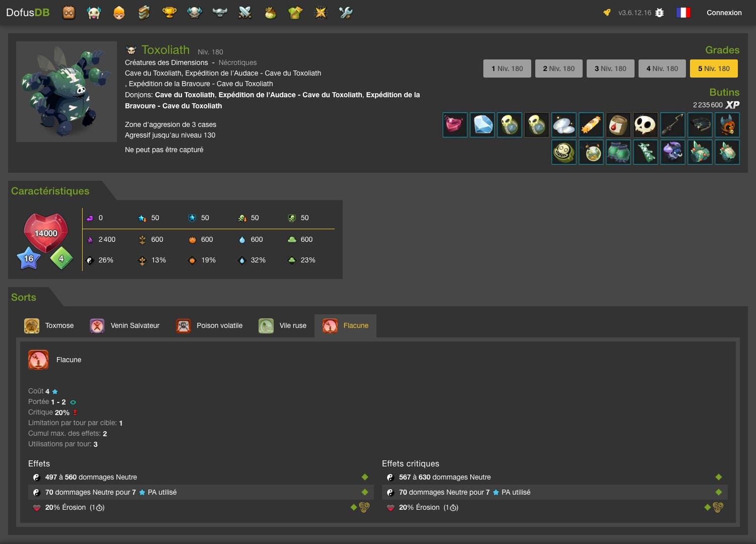The image size is (756, 544).
Task: Click the blue-horned skull icon in the navbar
Action: pos(195,13)
